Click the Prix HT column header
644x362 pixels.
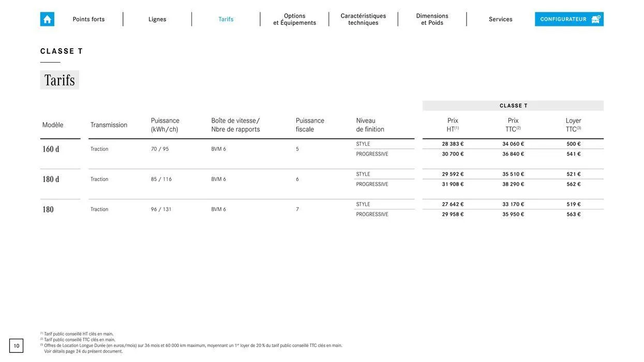(453, 125)
